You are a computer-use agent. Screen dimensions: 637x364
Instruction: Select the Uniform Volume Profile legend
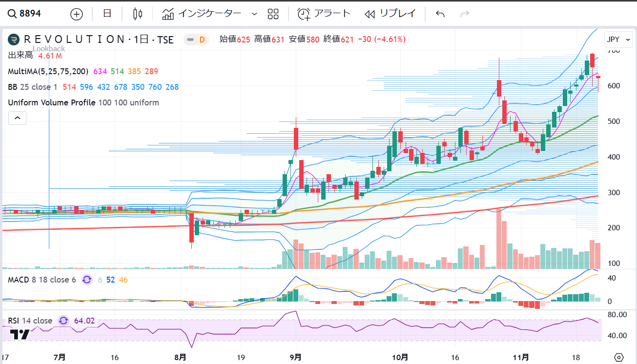(x=83, y=102)
